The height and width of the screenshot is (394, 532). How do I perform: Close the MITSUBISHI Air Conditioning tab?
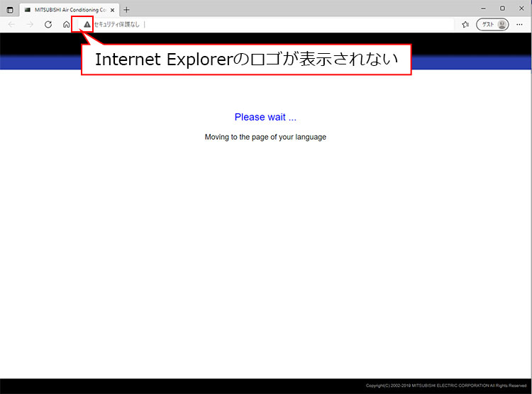coord(112,10)
